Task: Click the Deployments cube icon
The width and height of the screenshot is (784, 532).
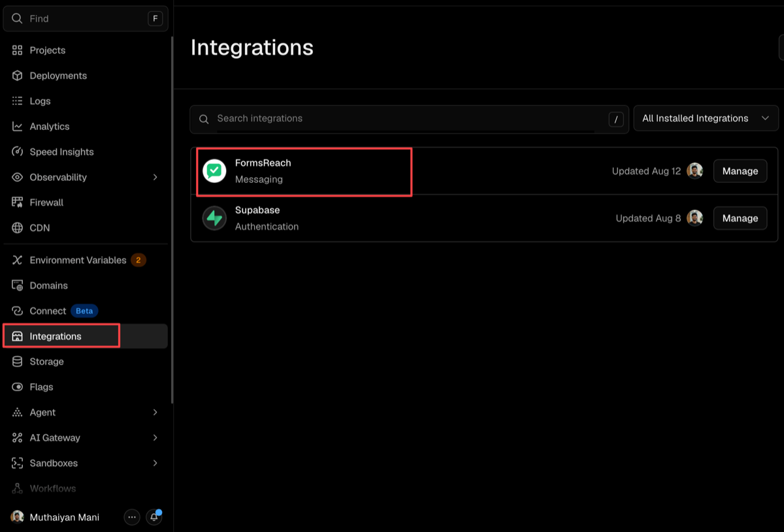Action: click(x=18, y=76)
